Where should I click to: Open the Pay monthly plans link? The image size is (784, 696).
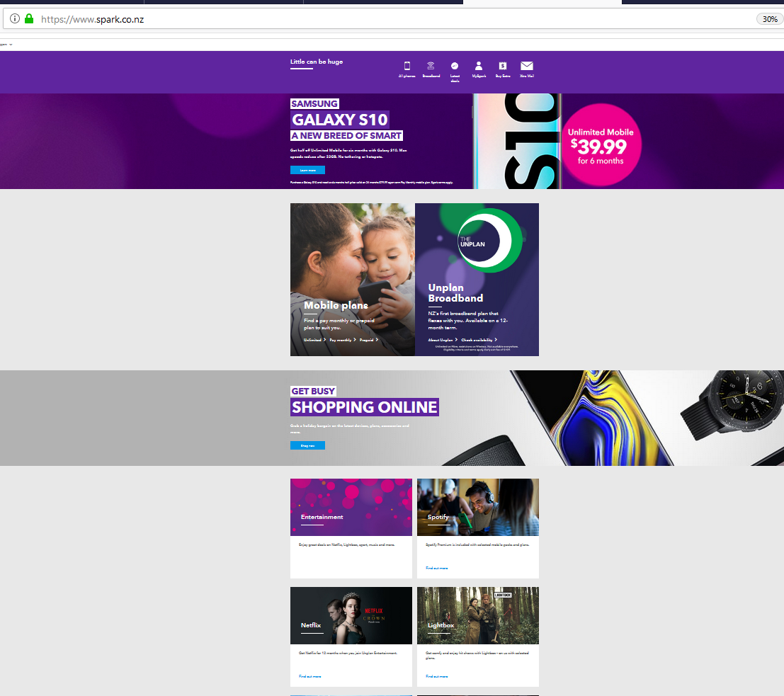(343, 340)
